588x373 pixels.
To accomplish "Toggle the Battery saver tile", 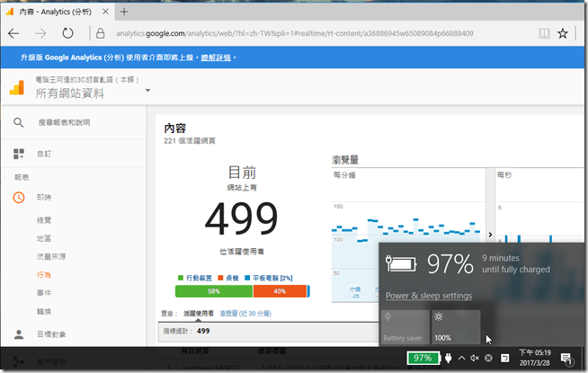I will [405, 326].
